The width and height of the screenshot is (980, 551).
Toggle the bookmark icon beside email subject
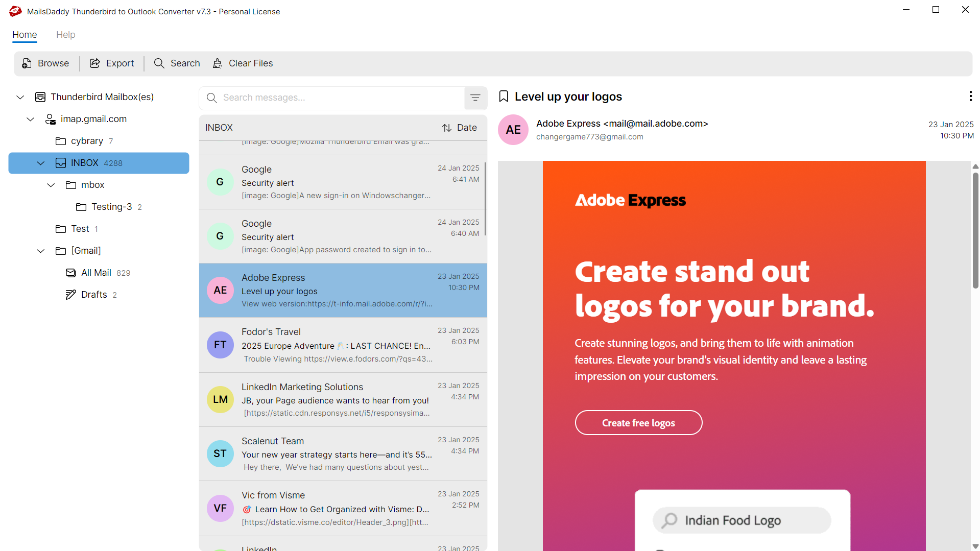504,97
